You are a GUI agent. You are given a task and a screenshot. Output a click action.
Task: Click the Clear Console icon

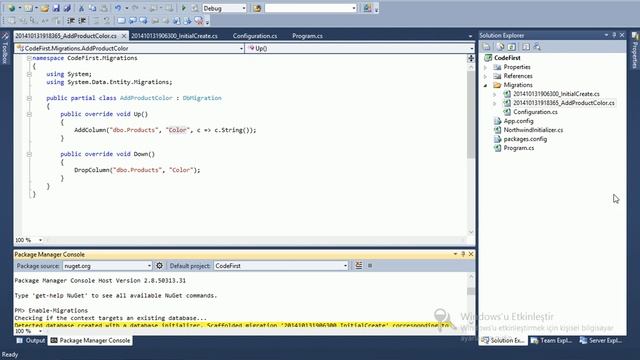pos(358,266)
